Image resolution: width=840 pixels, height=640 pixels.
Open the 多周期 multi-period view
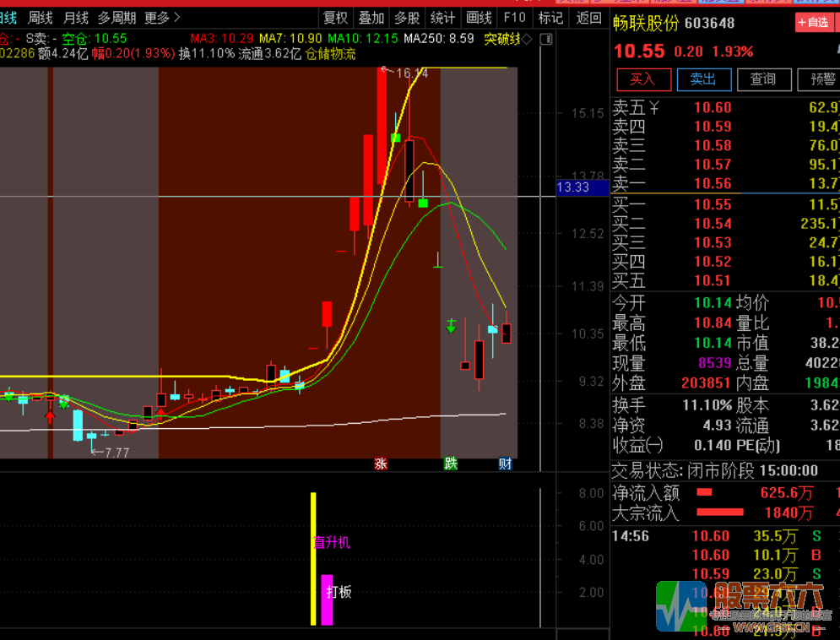(117, 19)
